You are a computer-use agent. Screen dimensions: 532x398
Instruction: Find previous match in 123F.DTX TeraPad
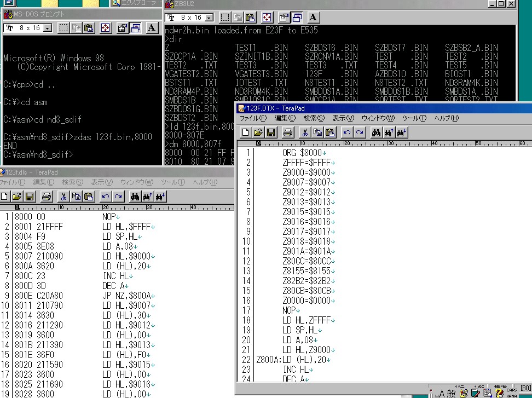click(389, 132)
